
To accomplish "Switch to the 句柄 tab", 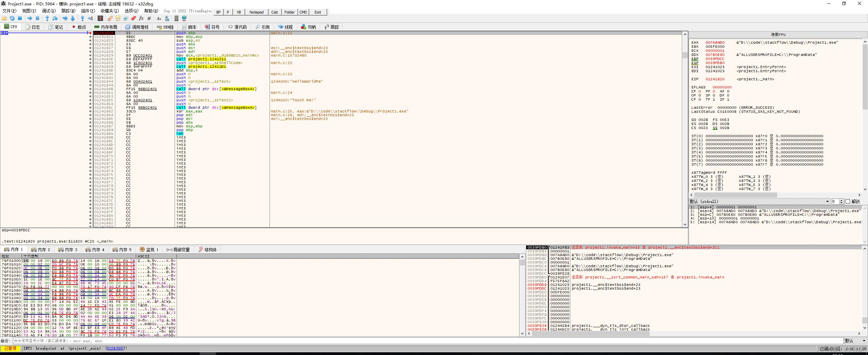I will click(x=308, y=27).
